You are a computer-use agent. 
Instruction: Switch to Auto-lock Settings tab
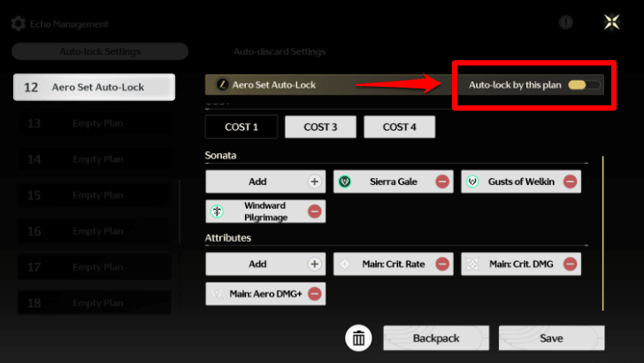[x=100, y=51]
